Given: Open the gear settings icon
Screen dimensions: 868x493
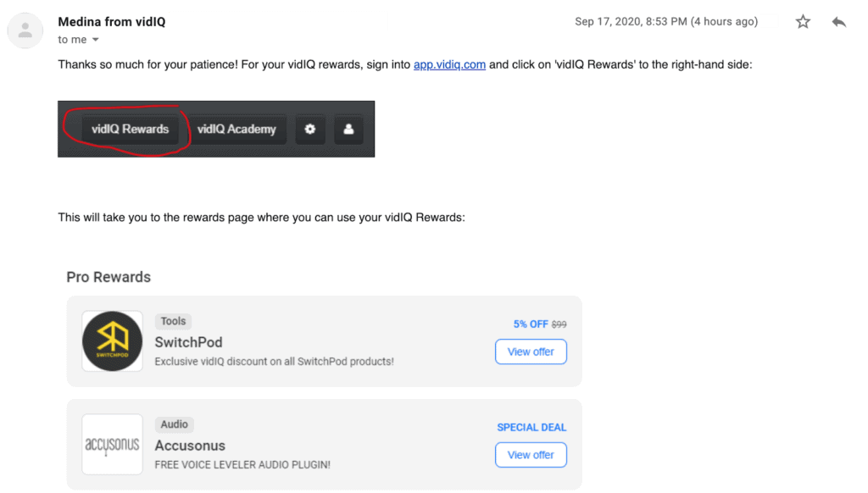Looking at the screenshot, I should (x=310, y=130).
